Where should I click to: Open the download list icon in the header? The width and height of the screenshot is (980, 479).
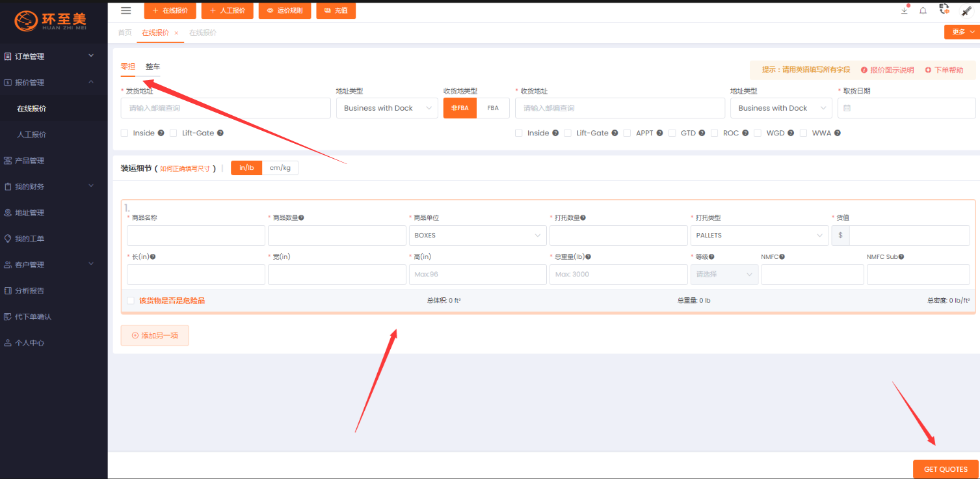point(905,10)
